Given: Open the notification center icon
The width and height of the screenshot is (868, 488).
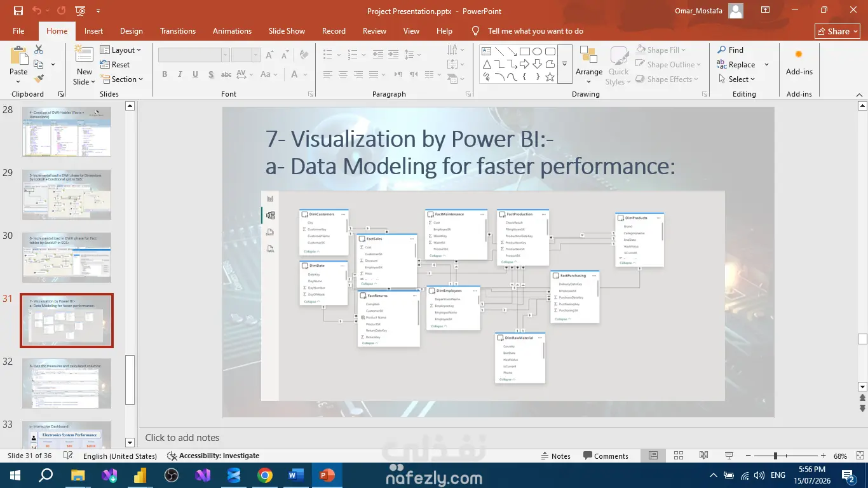Looking at the screenshot, I should (x=849, y=475).
